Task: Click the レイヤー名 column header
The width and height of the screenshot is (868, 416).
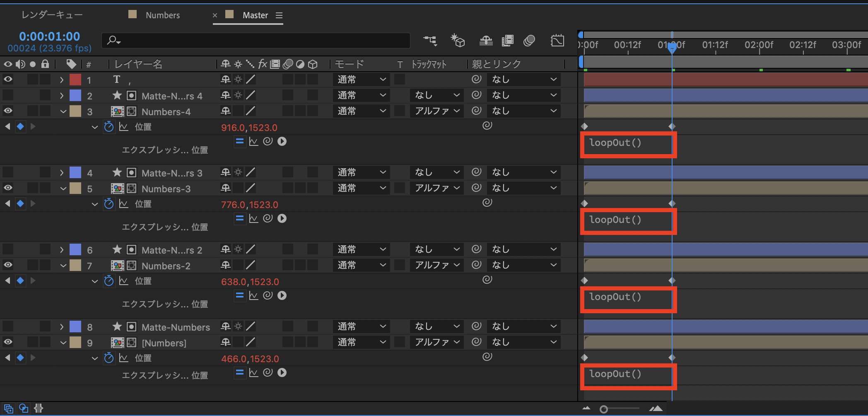Action: 138,64
